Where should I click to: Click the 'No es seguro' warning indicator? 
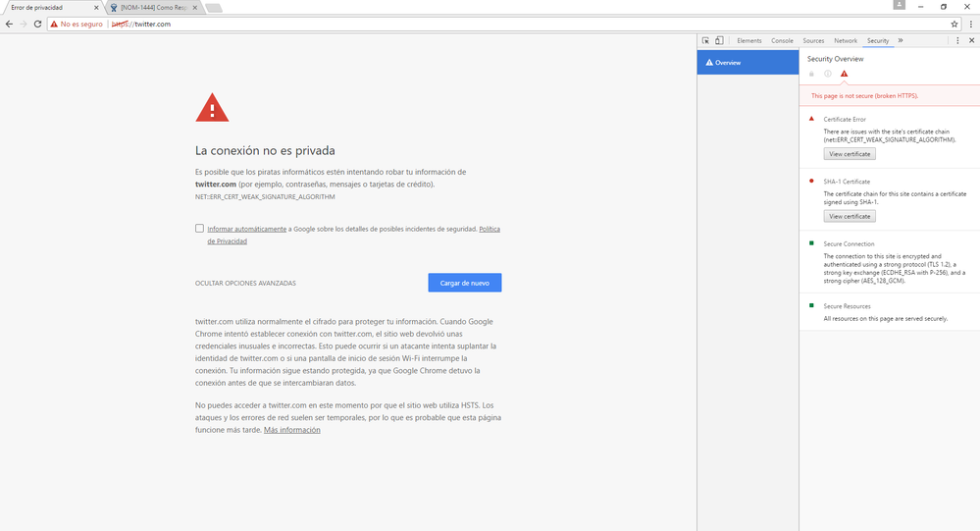pyautogui.click(x=77, y=24)
